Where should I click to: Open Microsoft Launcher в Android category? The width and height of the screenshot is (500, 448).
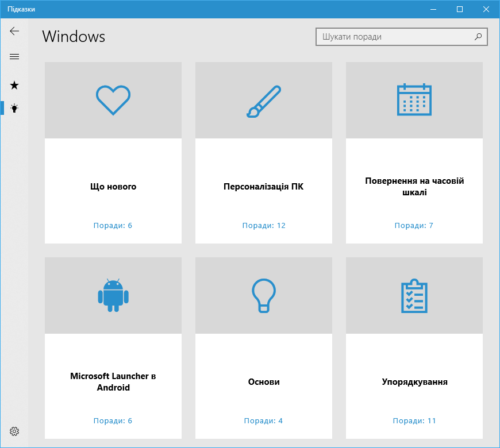[113, 382]
